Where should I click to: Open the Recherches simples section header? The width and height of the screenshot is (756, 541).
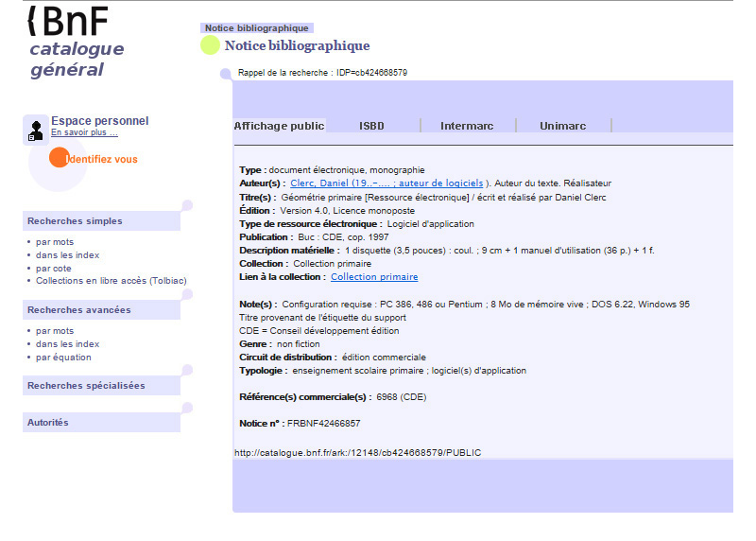[101, 221]
